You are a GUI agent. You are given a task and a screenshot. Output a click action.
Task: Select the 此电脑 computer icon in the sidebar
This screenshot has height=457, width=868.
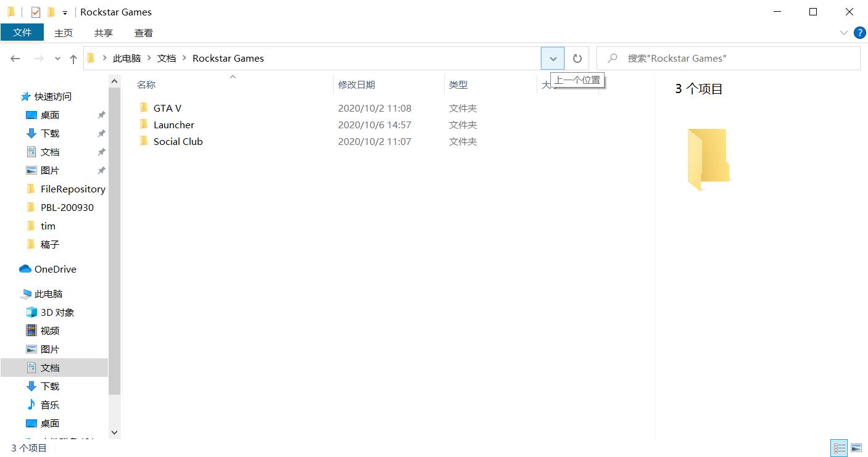26,294
